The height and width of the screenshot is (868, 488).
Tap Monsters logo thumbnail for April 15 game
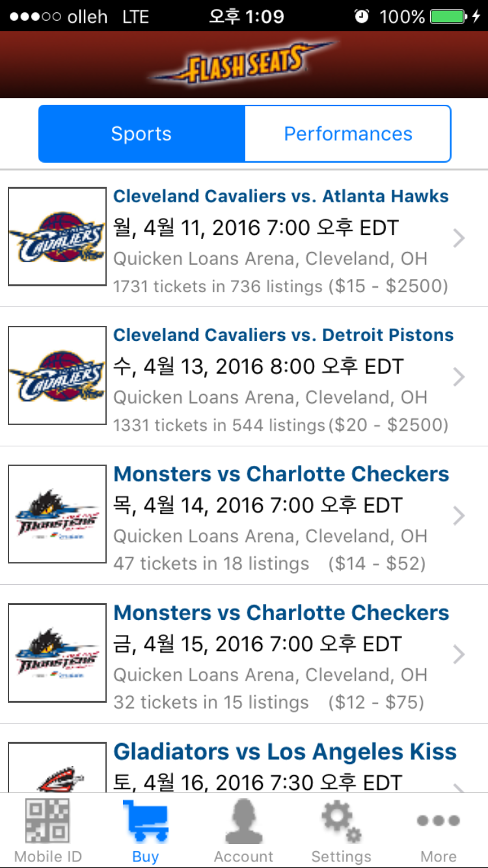(57, 653)
